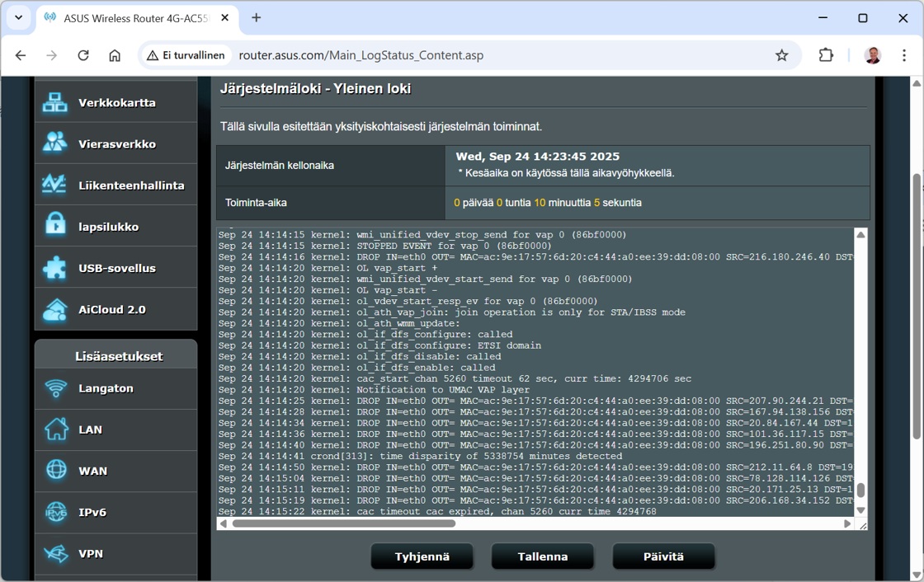Go back to the previous page
The image size is (924, 582).
(x=21, y=55)
